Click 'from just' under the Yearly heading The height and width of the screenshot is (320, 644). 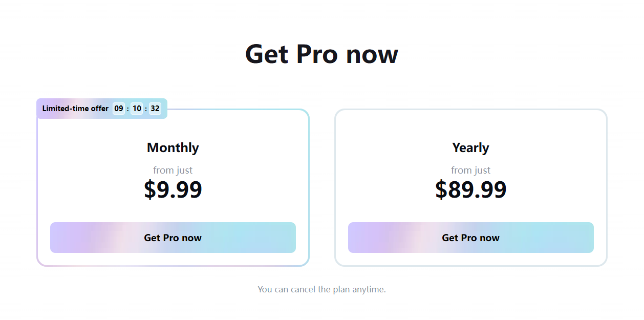tap(470, 170)
